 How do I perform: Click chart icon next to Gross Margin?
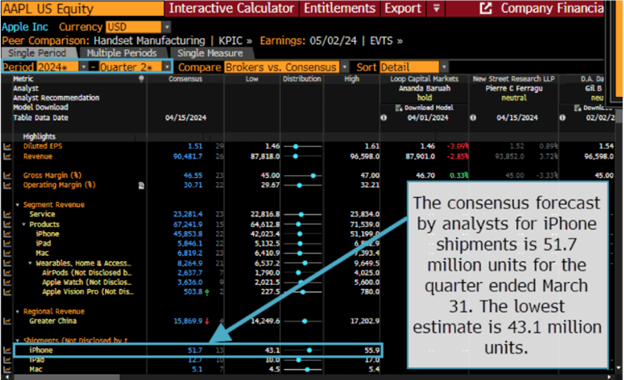pos(7,175)
